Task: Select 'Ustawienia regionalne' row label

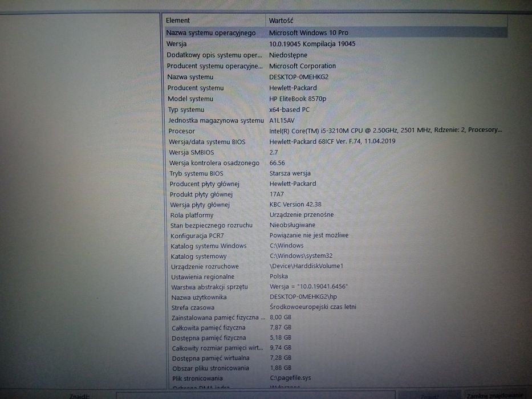Action: [x=202, y=277]
